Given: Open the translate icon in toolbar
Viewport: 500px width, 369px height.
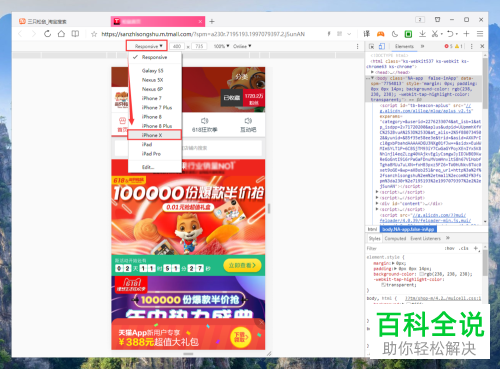Looking at the screenshot, I should point(367,34).
